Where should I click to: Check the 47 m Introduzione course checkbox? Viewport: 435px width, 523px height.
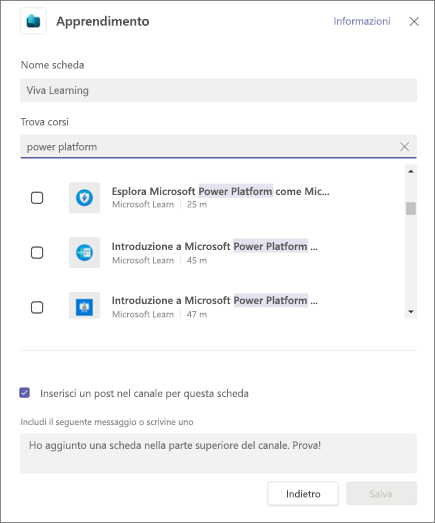37,307
